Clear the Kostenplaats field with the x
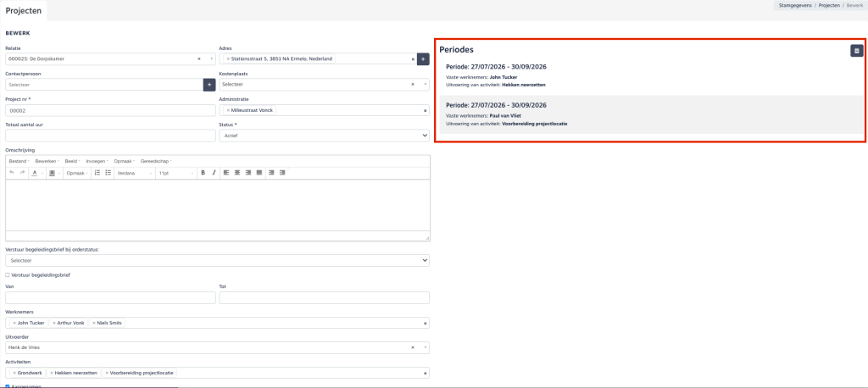The image size is (868, 388). tap(413, 85)
